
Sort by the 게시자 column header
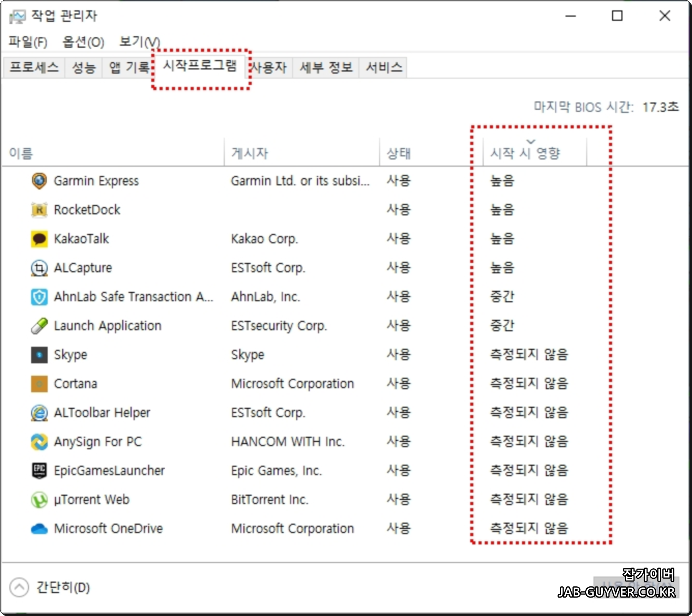click(x=302, y=153)
